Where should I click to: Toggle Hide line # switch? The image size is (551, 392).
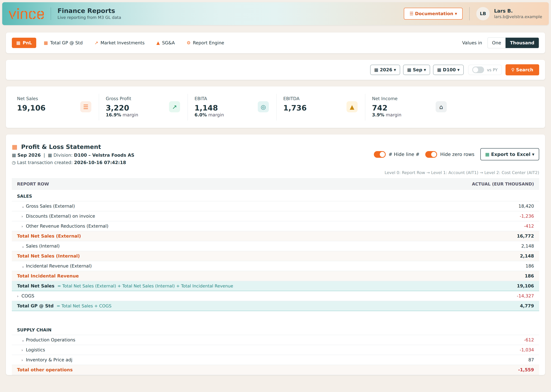click(x=380, y=154)
